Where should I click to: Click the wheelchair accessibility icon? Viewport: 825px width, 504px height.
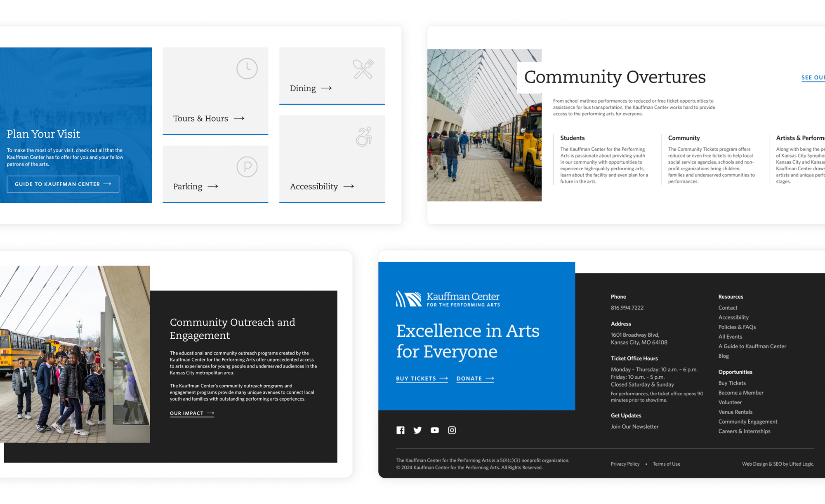[364, 136]
